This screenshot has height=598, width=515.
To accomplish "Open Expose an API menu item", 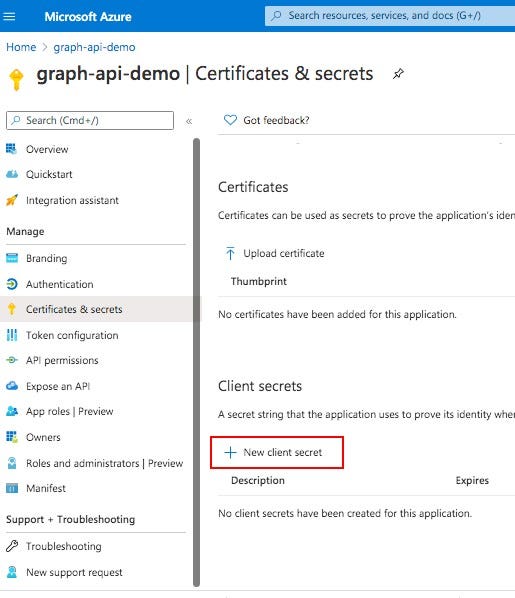I will point(58,386).
